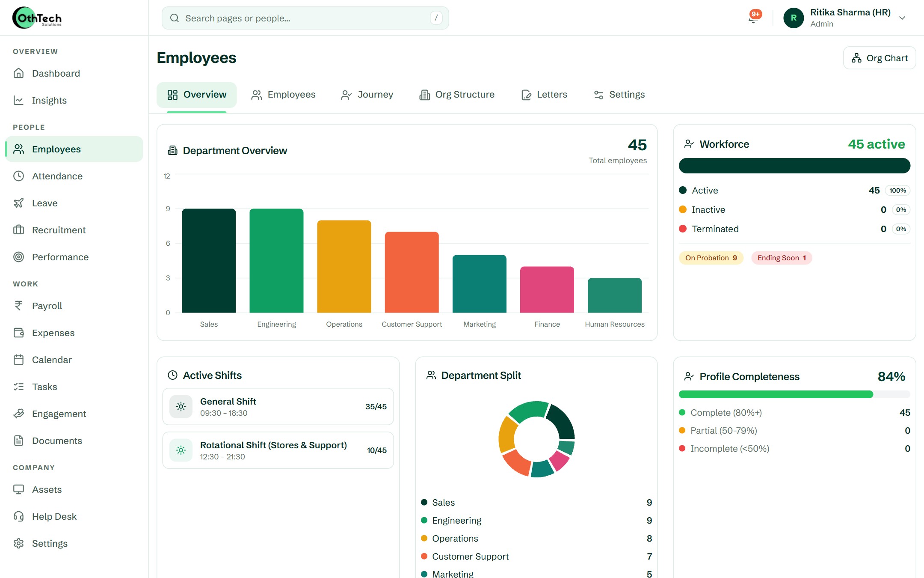Click the Engineering bar in the chart
This screenshot has height=578, width=924.
(276, 261)
